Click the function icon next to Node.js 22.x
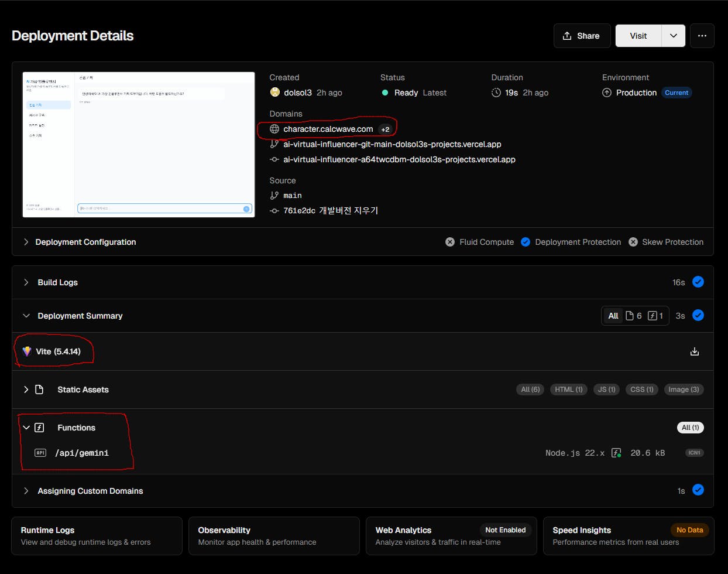The width and height of the screenshot is (728, 574). 616,453
